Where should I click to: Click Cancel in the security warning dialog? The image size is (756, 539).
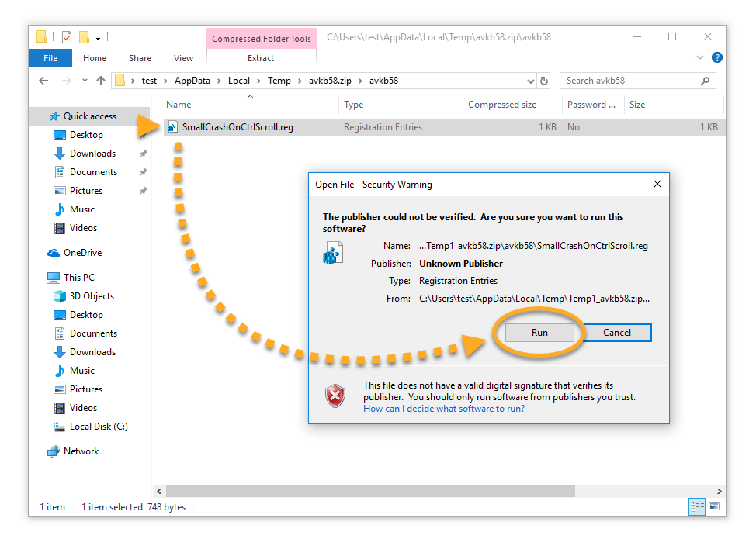(616, 333)
